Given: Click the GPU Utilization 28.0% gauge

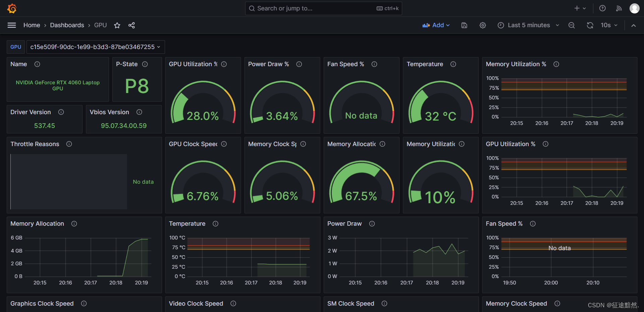Looking at the screenshot, I should tap(203, 102).
